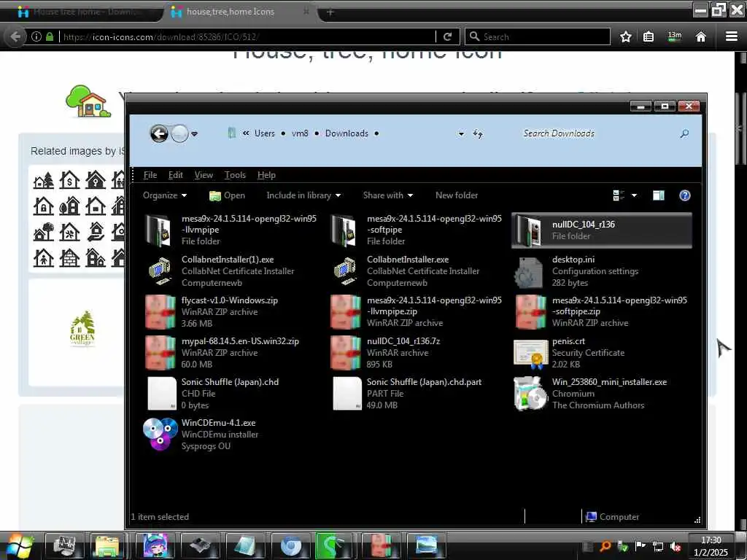
Task: Select mesa9x softpipe.zip archive icon
Action: (531, 312)
